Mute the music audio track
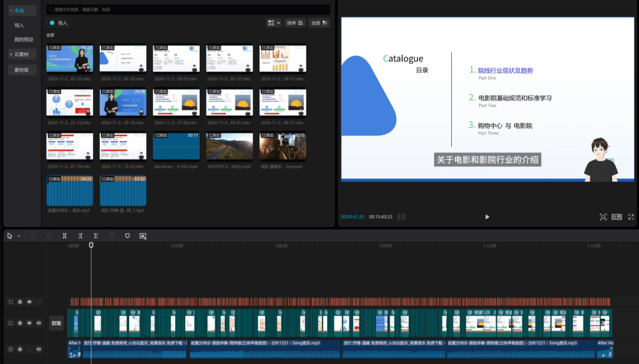Viewport: 639px width, 364px height. click(x=39, y=349)
